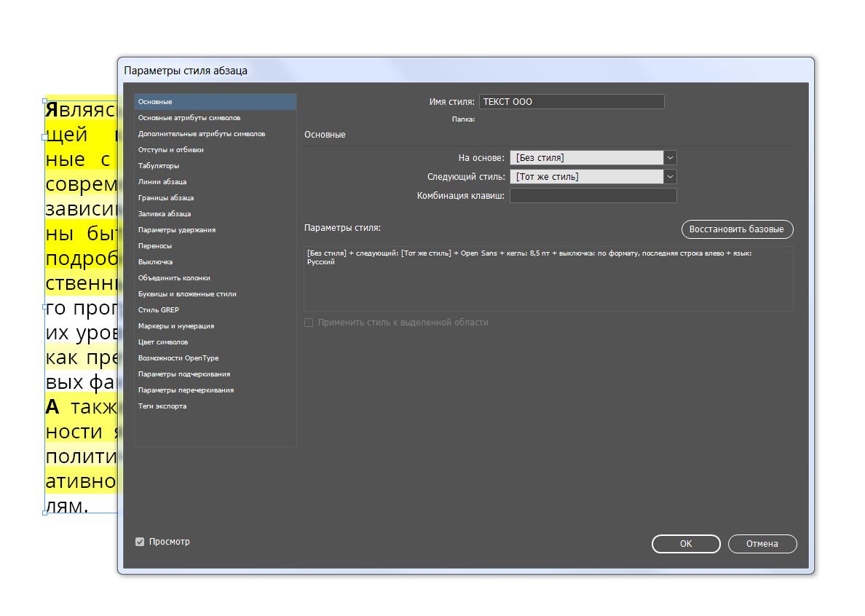This screenshot has width=865, height=616.
Task: Click Восстановить базовые button
Action: [x=737, y=229]
